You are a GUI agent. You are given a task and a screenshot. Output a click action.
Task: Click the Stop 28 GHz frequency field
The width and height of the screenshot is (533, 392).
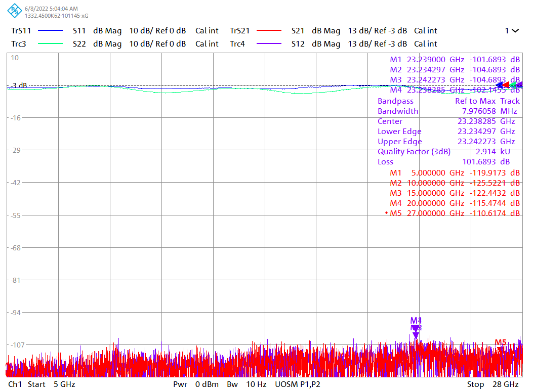point(493,384)
